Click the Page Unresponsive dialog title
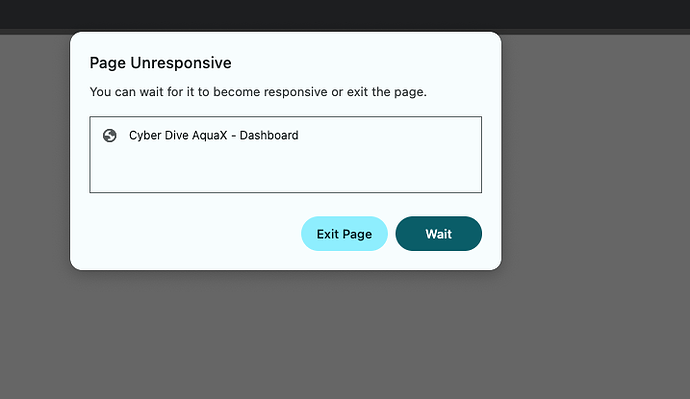 tap(160, 63)
